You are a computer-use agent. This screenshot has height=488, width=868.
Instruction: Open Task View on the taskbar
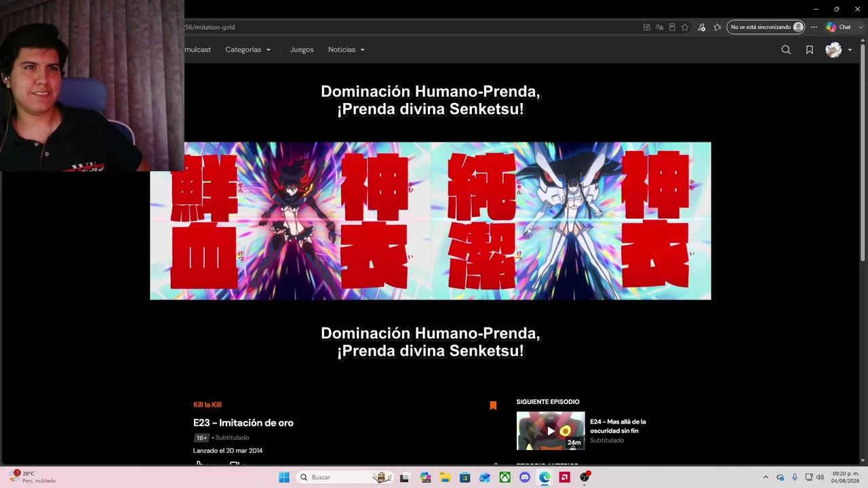click(405, 477)
